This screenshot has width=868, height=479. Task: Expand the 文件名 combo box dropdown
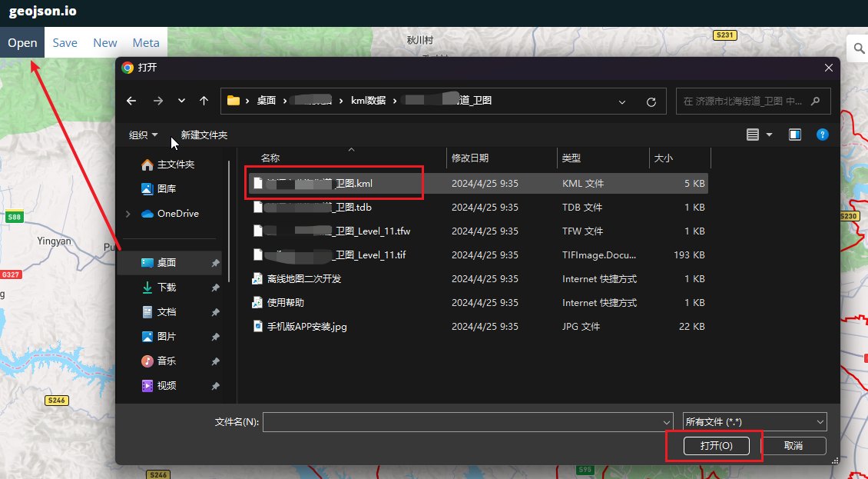coord(667,422)
